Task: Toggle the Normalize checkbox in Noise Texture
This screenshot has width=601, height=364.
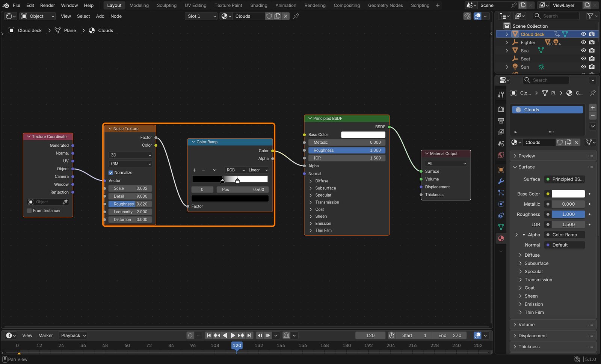Action: pyautogui.click(x=111, y=173)
